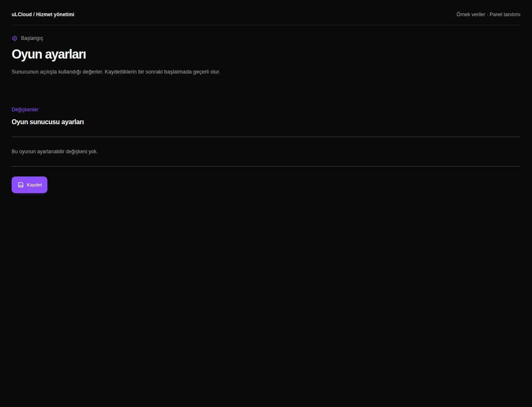Click the text 'Bu oyunun ayarlanabilir değişkeni yok.'
Image resolution: width=532 pixels, height=407 pixels.
55,152
